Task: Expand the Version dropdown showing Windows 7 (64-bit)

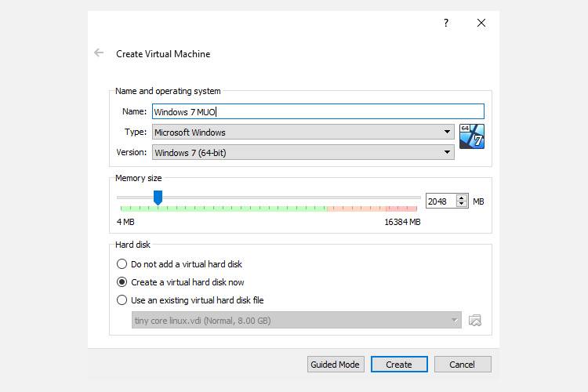Action: tap(303, 152)
